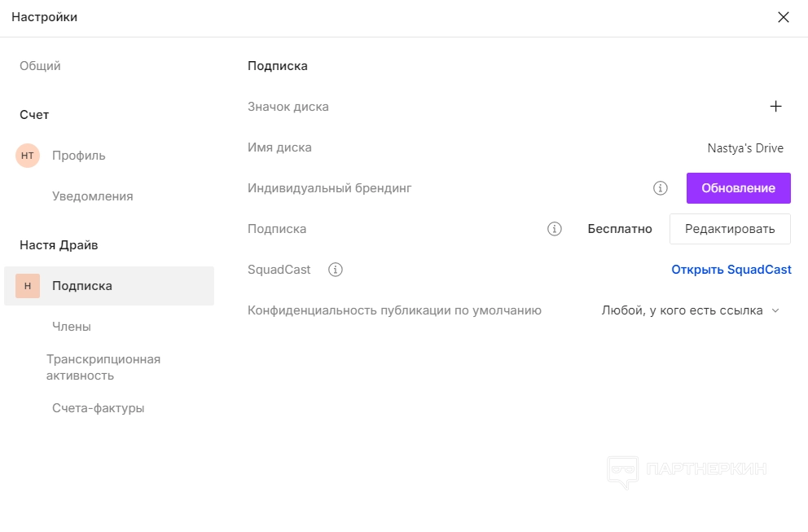Viewport: 808px width, 532px height.
Task: Click the HT profile avatar icon
Action: coord(28,156)
